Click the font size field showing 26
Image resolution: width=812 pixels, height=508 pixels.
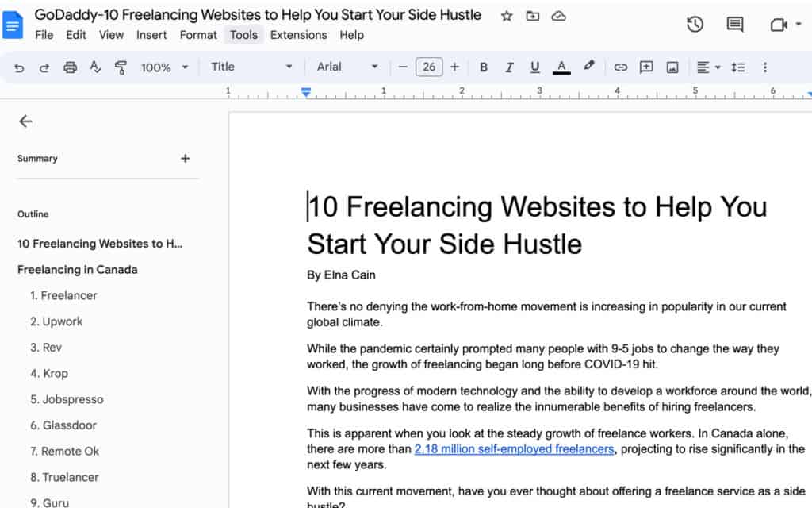coord(429,67)
